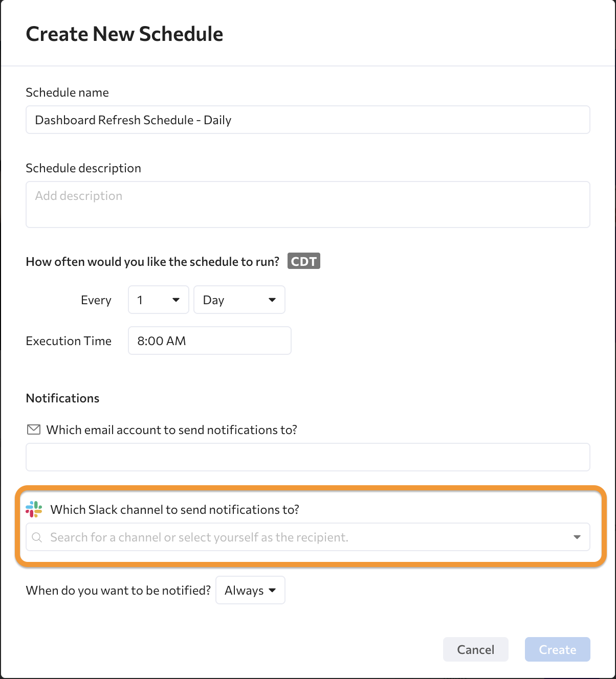The image size is (616, 679).
Task: Click the CDT timezone badge
Action: 303,261
